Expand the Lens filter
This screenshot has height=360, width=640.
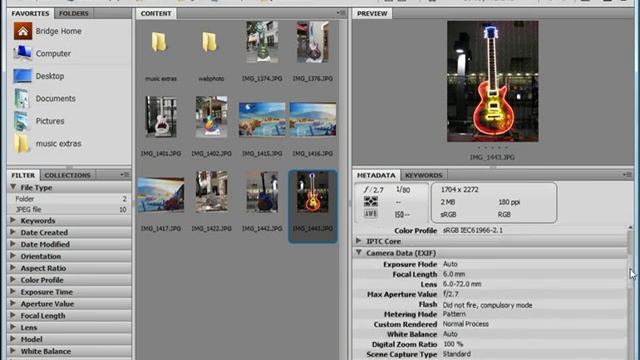point(13,327)
